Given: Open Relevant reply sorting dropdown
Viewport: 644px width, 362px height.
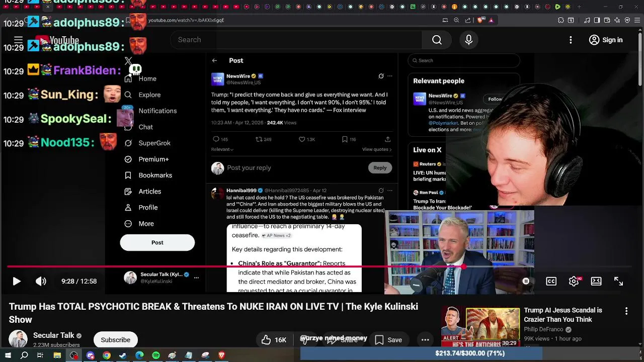Looking at the screenshot, I should (222, 149).
